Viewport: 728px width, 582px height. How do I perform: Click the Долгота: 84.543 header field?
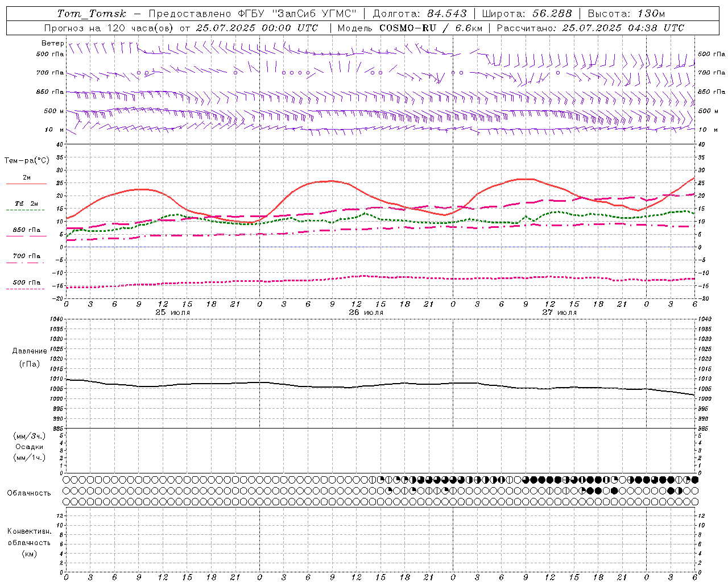point(420,14)
